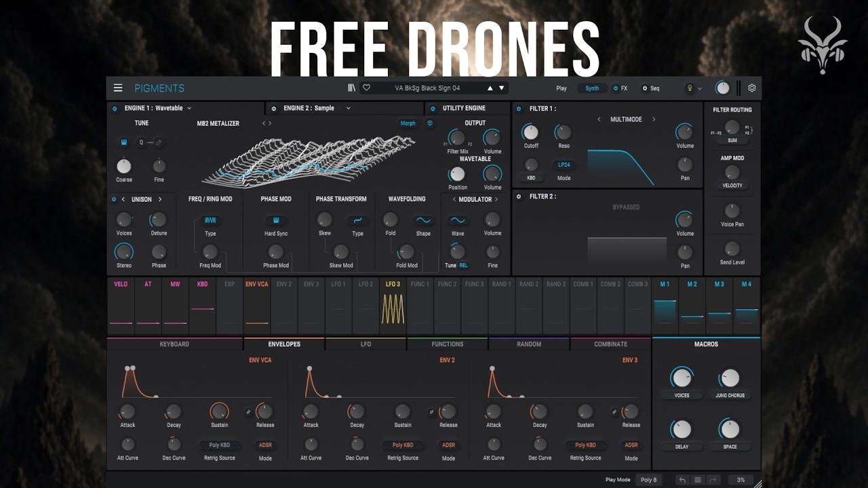
Task: Select next wavetable with right arrow
Action: click(270, 123)
